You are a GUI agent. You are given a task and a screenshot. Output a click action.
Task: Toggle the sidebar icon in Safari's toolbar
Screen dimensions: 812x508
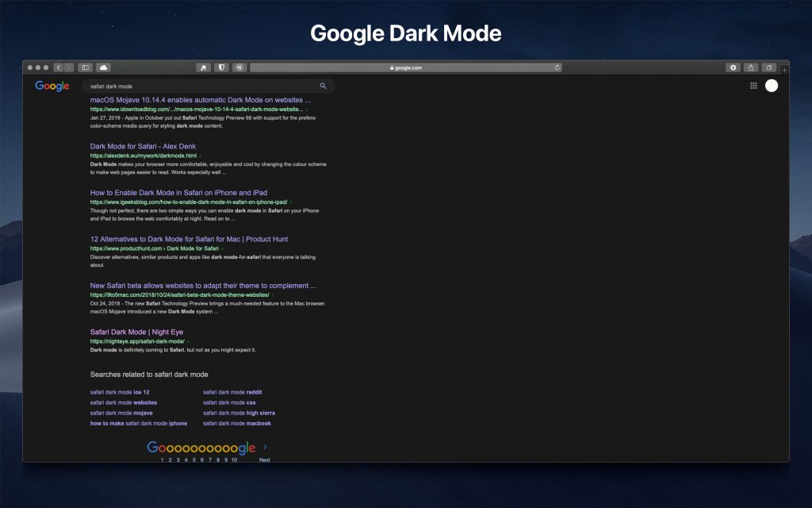point(86,67)
